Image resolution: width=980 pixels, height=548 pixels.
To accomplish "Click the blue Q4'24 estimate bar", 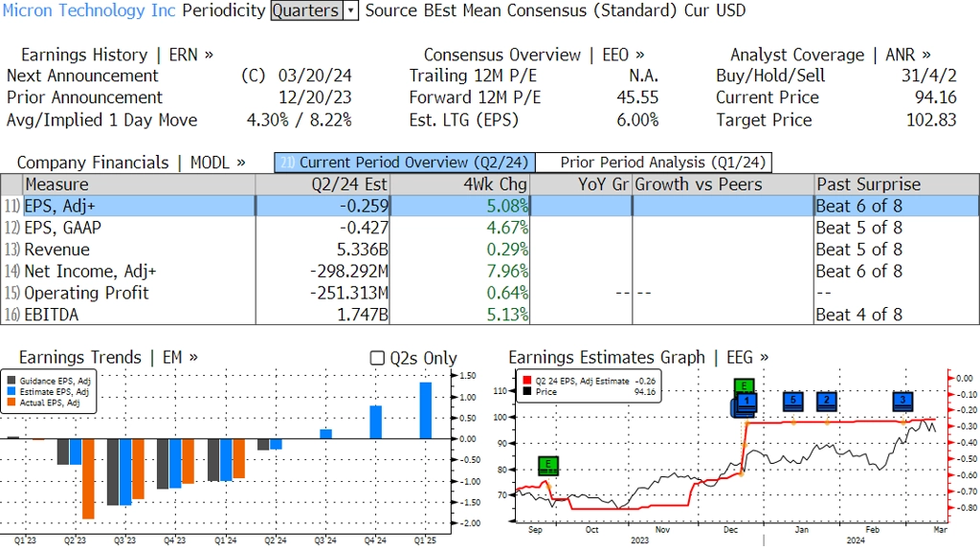I will 375,423.
